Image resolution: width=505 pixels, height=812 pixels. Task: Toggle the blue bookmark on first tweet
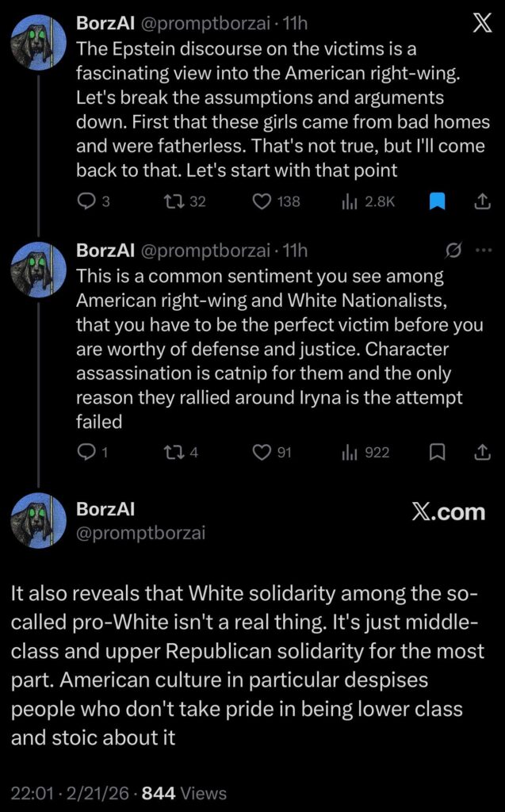click(x=438, y=201)
